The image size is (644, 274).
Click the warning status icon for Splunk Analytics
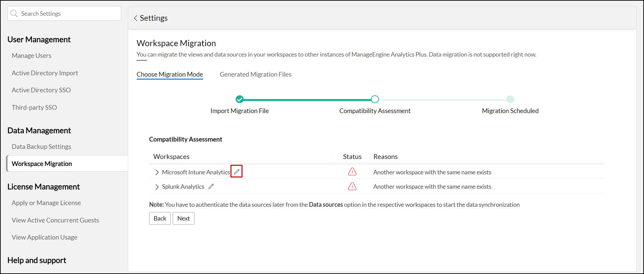[352, 186]
